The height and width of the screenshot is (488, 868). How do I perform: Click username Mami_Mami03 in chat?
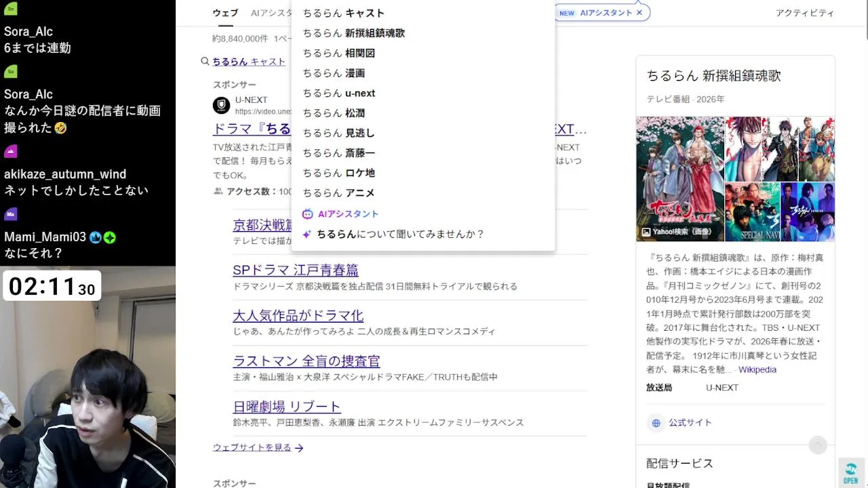pos(45,237)
